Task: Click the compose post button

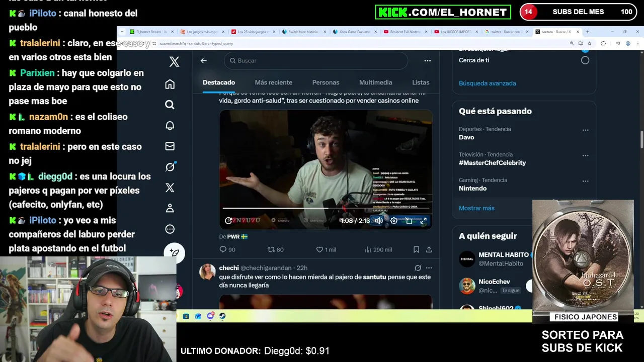Action: point(175,253)
